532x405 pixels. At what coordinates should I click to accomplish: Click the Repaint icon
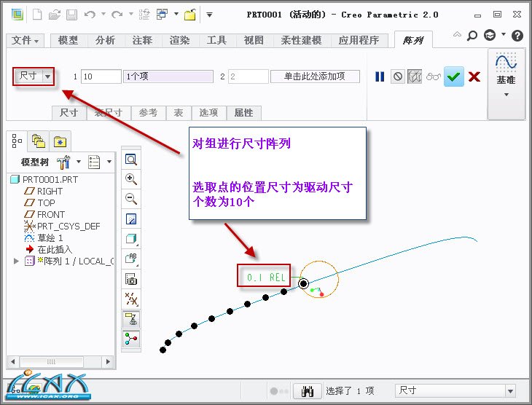(131, 219)
